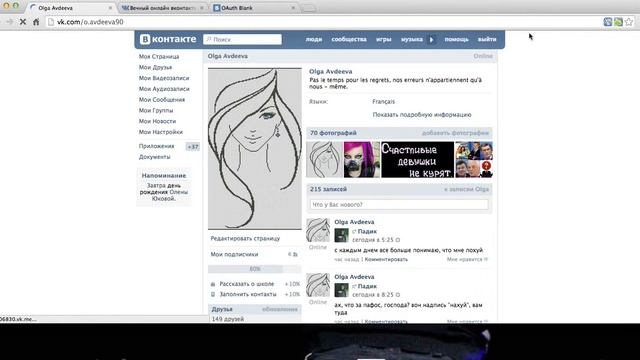Click Редактировать страницу link
This screenshot has width=640, height=360.
pyautogui.click(x=245, y=238)
